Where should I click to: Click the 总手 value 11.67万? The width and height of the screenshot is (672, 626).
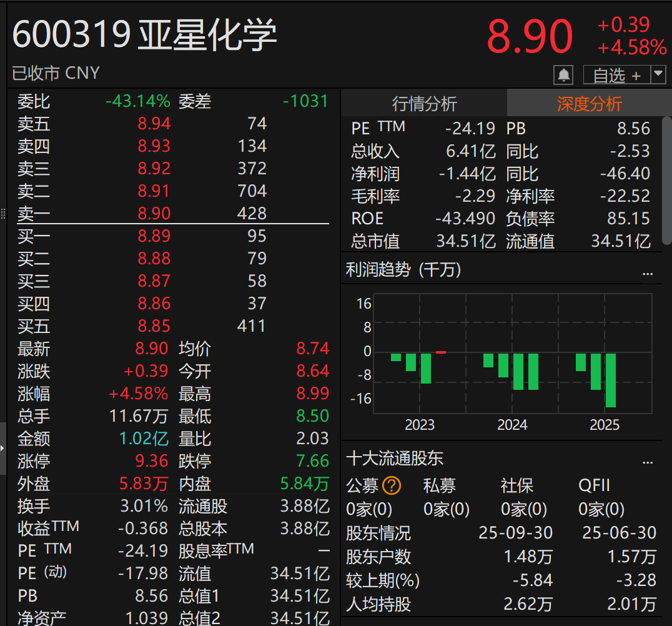[x=139, y=416]
